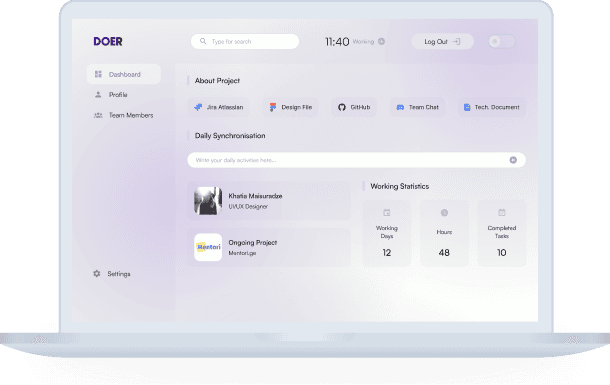Click the DOER logo

pyautogui.click(x=108, y=41)
